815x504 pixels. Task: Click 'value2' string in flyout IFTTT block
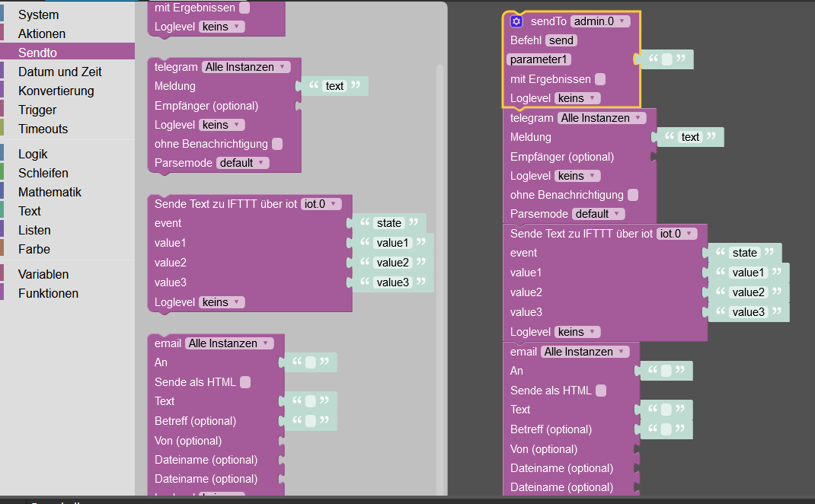[392, 263]
